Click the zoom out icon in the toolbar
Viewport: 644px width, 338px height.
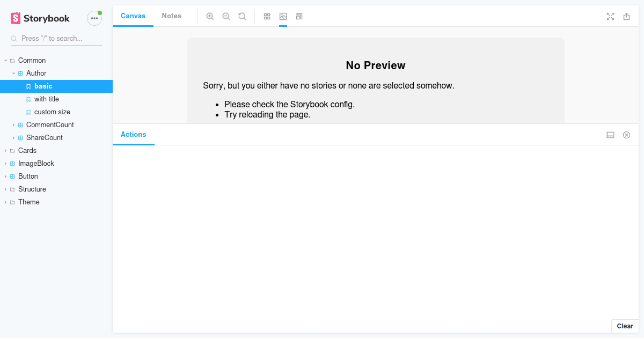coord(226,16)
